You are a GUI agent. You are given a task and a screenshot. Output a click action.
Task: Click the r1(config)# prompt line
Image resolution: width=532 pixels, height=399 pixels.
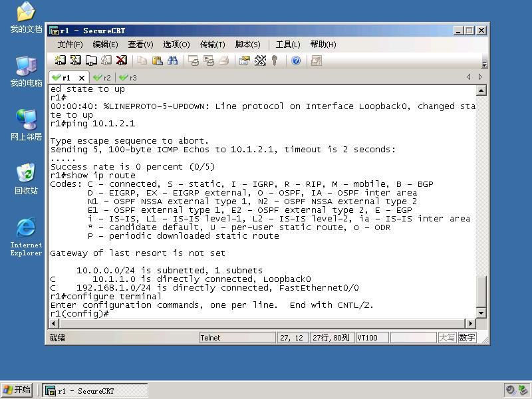pyautogui.click(x=80, y=314)
